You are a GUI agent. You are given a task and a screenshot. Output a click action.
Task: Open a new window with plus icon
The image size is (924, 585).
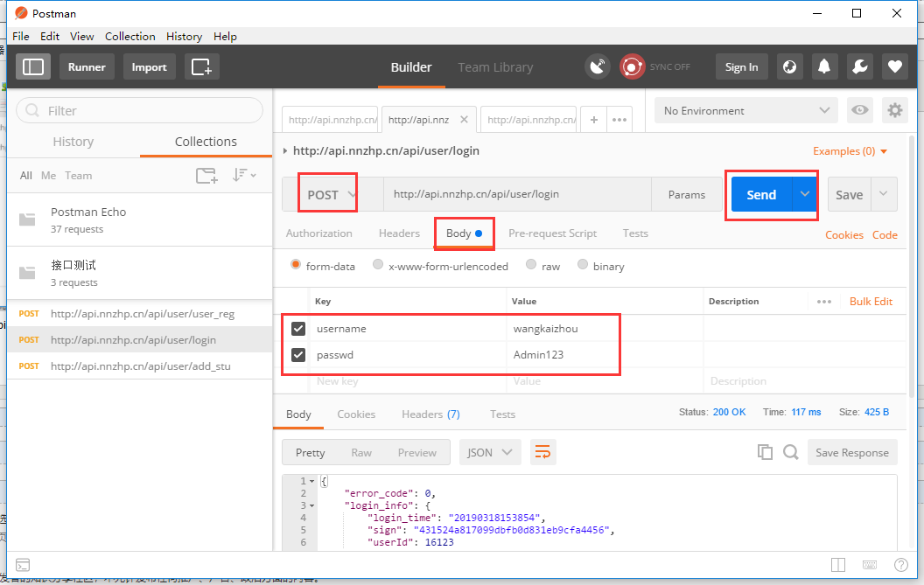click(x=201, y=66)
